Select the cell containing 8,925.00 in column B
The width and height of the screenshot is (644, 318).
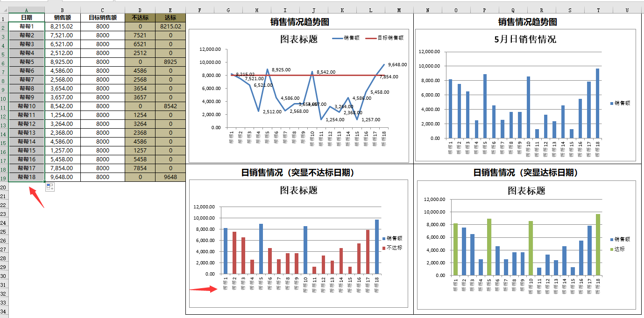click(x=62, y=62)
